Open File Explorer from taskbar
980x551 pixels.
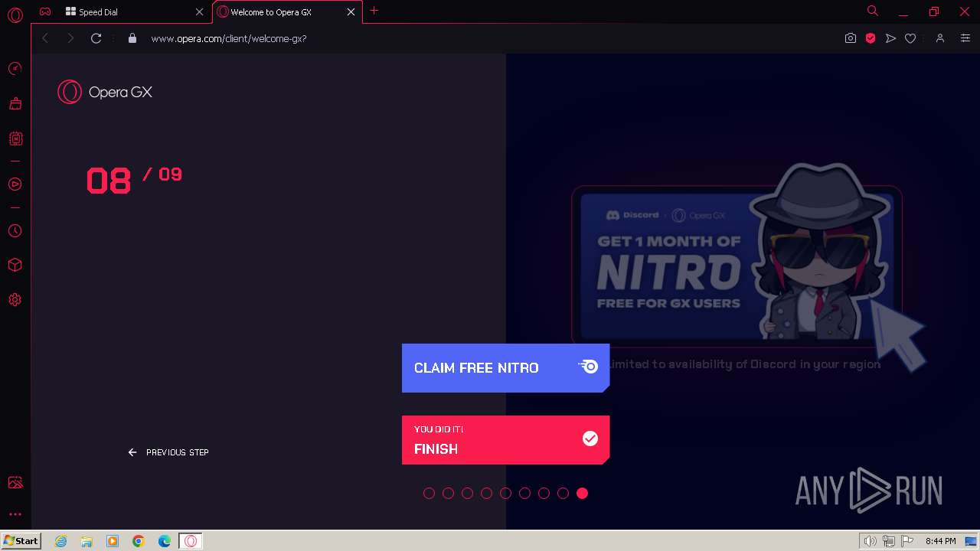87,541
